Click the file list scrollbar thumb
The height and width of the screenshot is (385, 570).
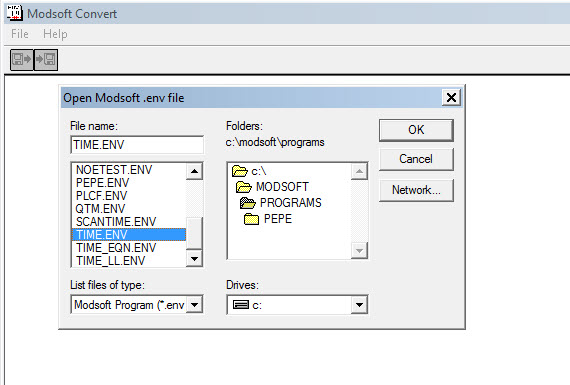coord(194,233)
